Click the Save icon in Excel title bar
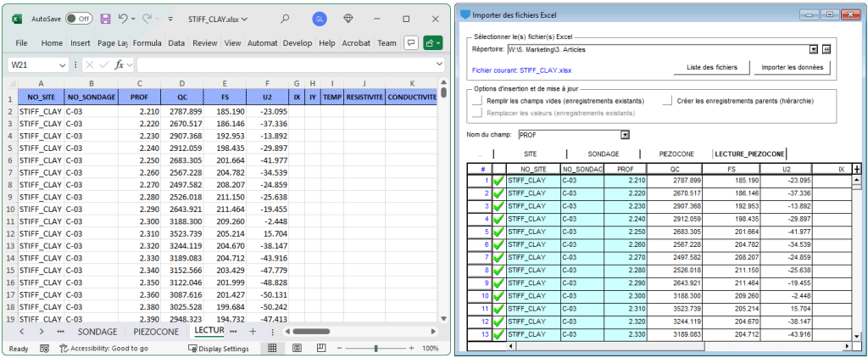Viewport: 868px width, 358px height. [x=105, y=19]
